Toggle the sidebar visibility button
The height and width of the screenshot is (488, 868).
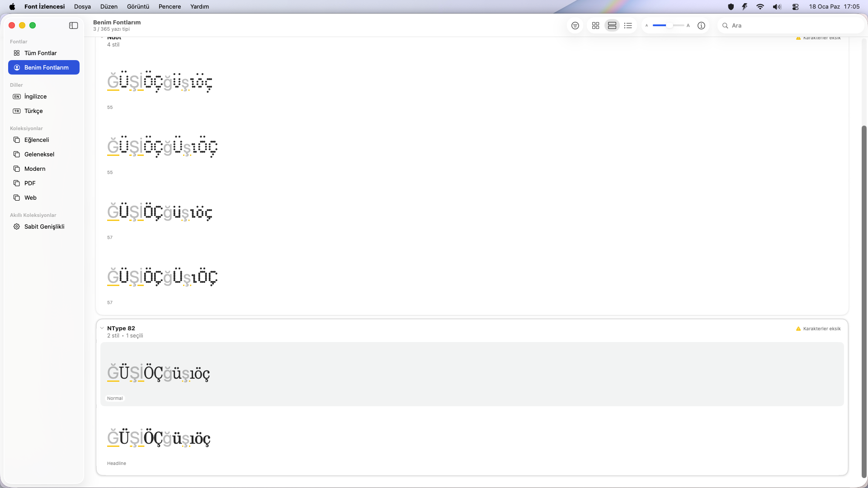tap(73, 26)
